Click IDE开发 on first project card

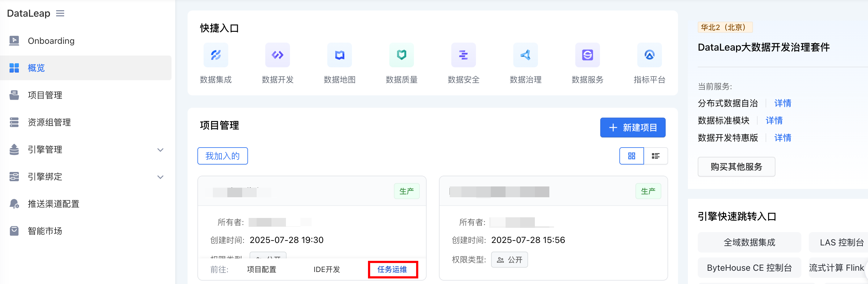point(327,269)
